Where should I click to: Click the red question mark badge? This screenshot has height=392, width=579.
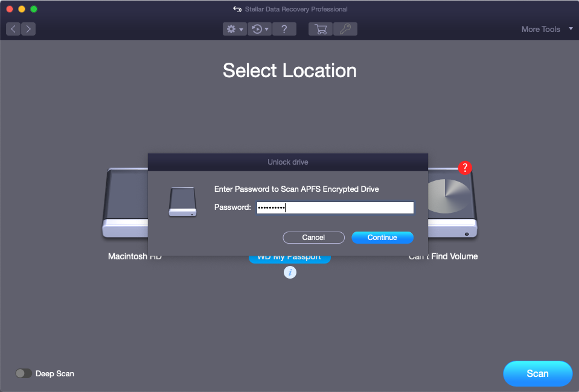click(x=464, y=168)
